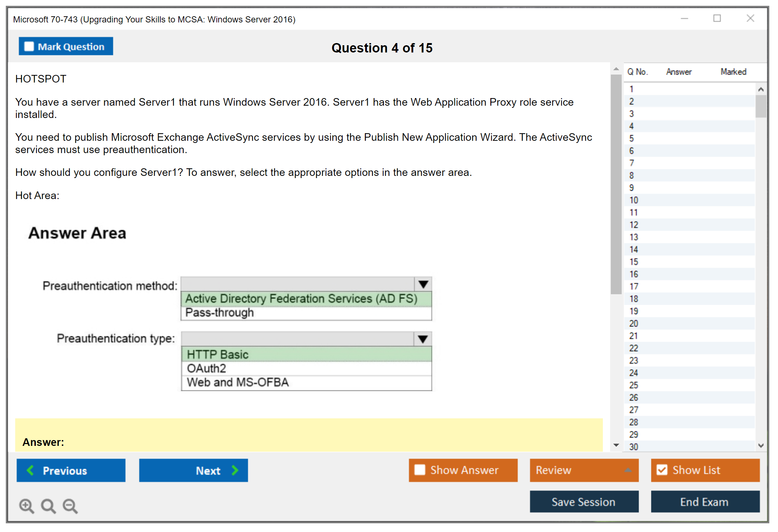The width and height of the screenshot is (778, 532).
Task: Click the zoom in magnifier icon
Action: pyautogui.click(x=26, y=506)
